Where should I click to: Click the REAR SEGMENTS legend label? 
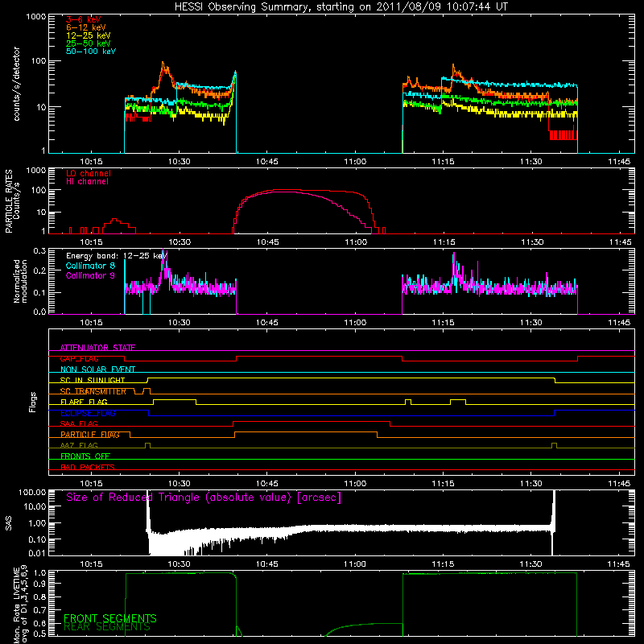107,627
